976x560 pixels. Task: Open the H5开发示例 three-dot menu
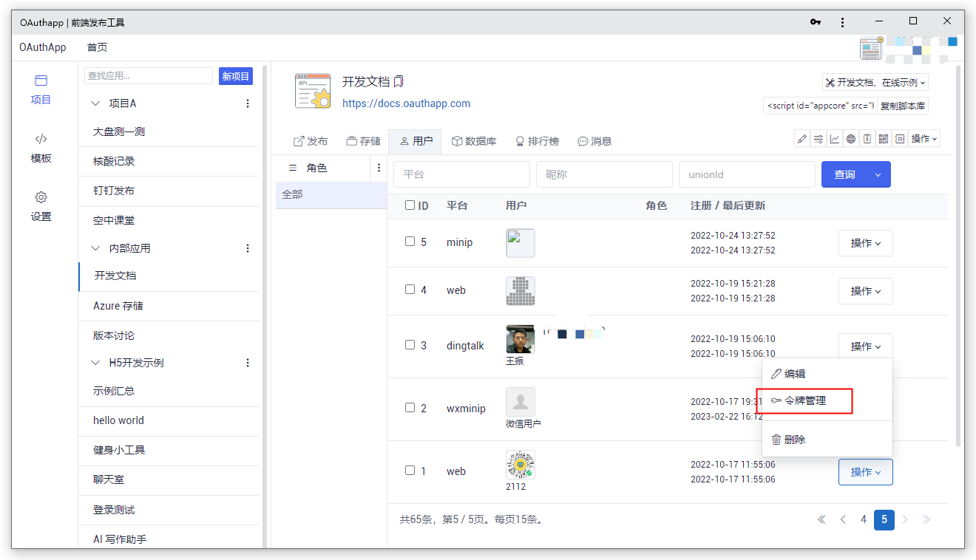[248, 363]
